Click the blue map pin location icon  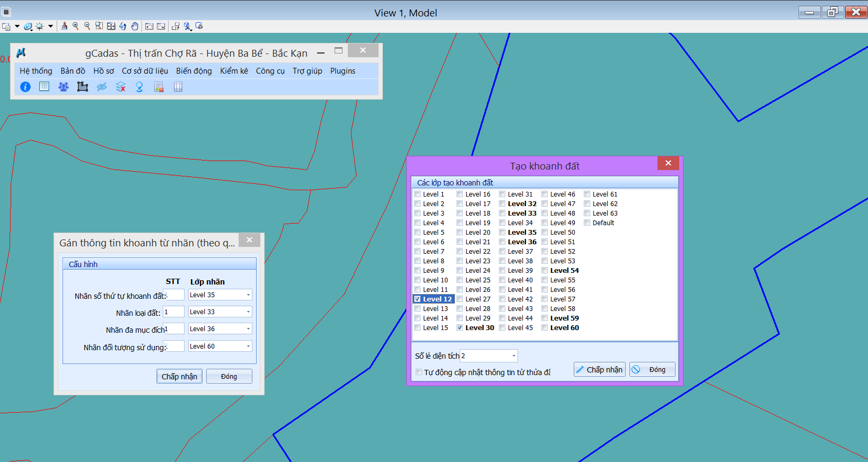pyautogui.click(x=139, y=87)
